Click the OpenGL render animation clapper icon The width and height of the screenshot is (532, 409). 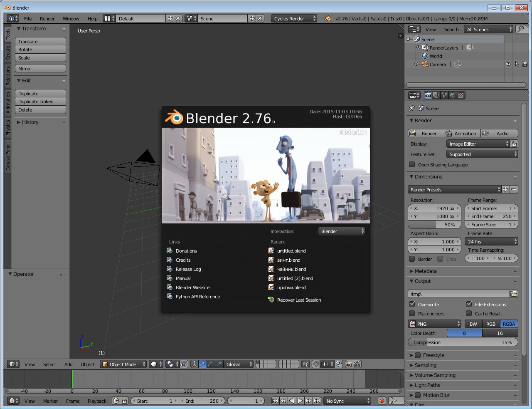[357, 364]
